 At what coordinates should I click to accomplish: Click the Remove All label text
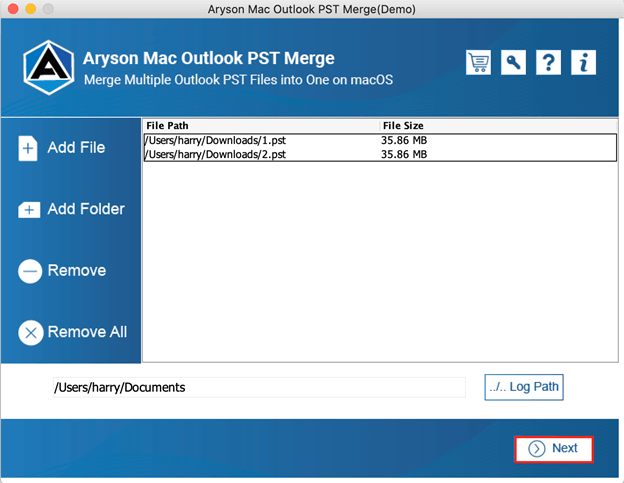click(x=87, y=332)
